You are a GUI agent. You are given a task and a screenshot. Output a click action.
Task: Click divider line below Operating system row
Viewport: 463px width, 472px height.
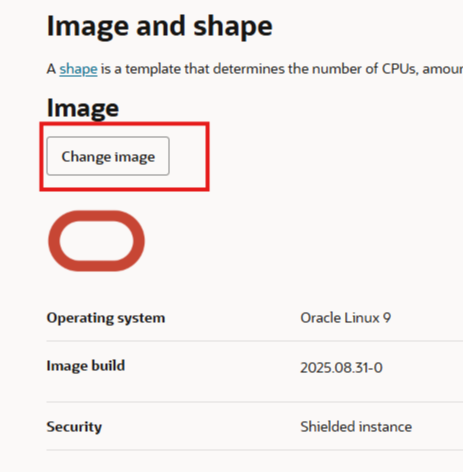pyautogui.click(x=255, y=341)
